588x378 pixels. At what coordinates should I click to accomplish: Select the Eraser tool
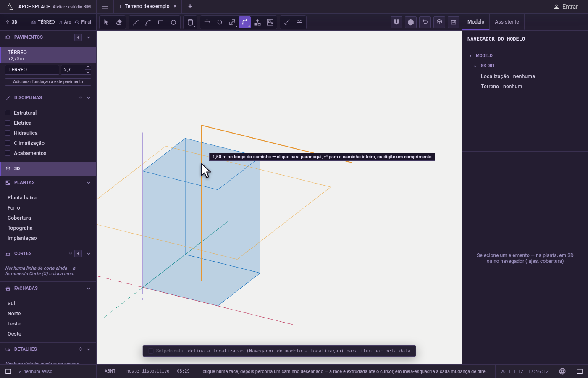pos(119,22)
